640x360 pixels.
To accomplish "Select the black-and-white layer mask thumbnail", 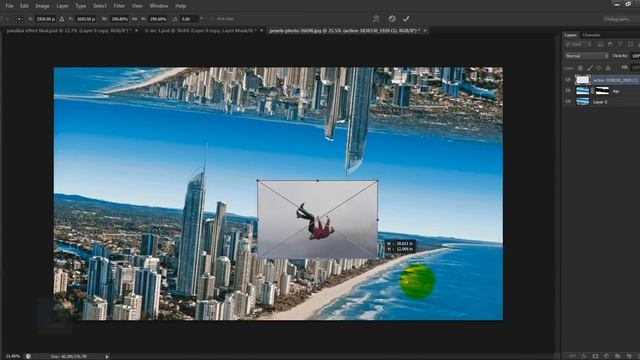I will 602,91.
